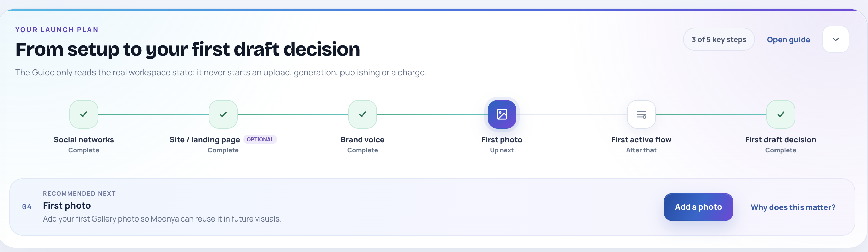This screenshot has height=252, width=868.
Task: Open the First photo image icon
Action: (x=502, y=114)
